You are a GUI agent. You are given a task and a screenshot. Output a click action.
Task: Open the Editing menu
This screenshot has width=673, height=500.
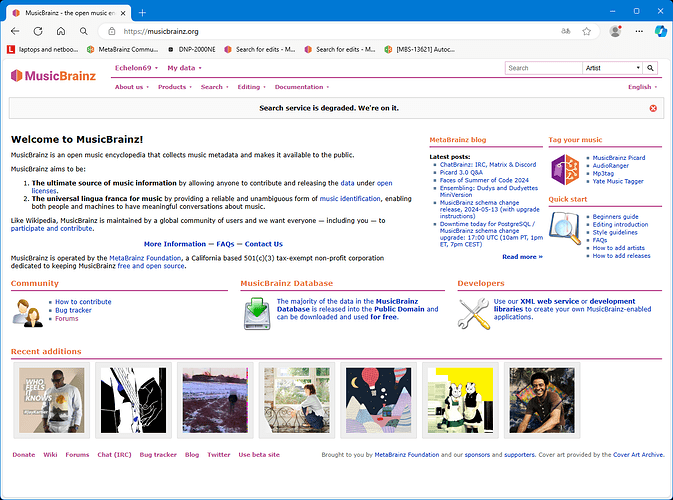tap(252, 87)
